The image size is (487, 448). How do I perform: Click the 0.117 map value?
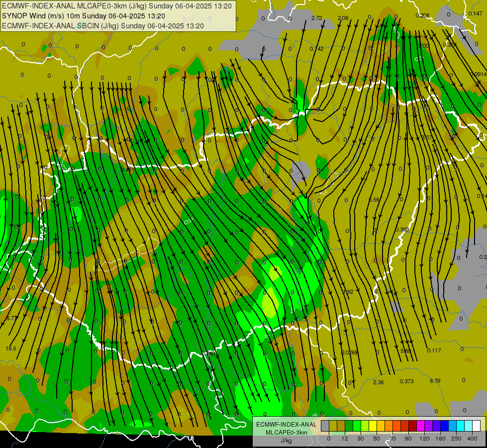point(434,350)
